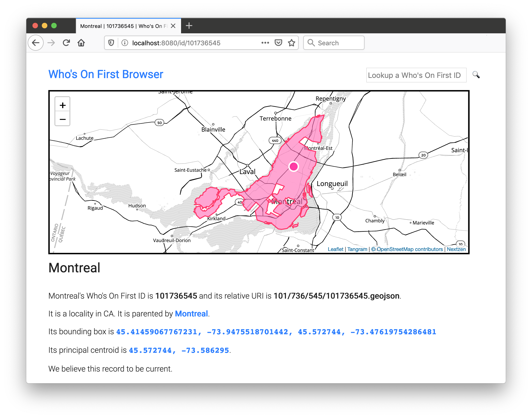532x418 pixels.
Task: Click the Hudson map label
Action: click(x=137, y=205)
